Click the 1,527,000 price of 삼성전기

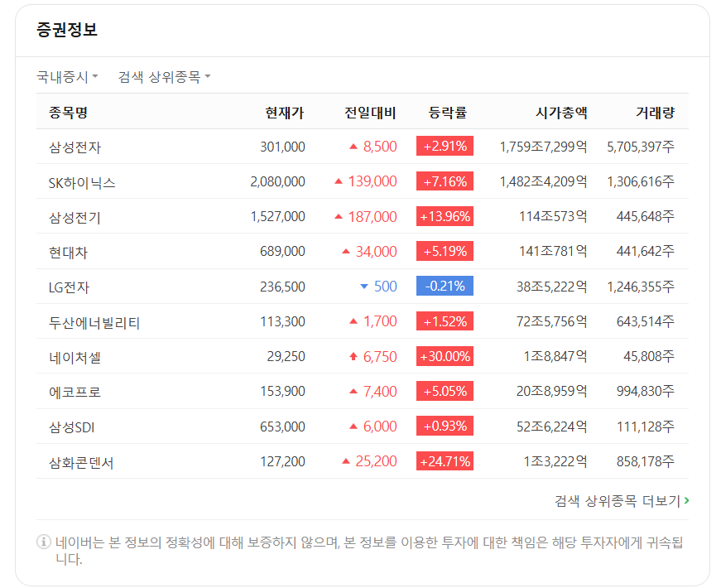point(278,217)
